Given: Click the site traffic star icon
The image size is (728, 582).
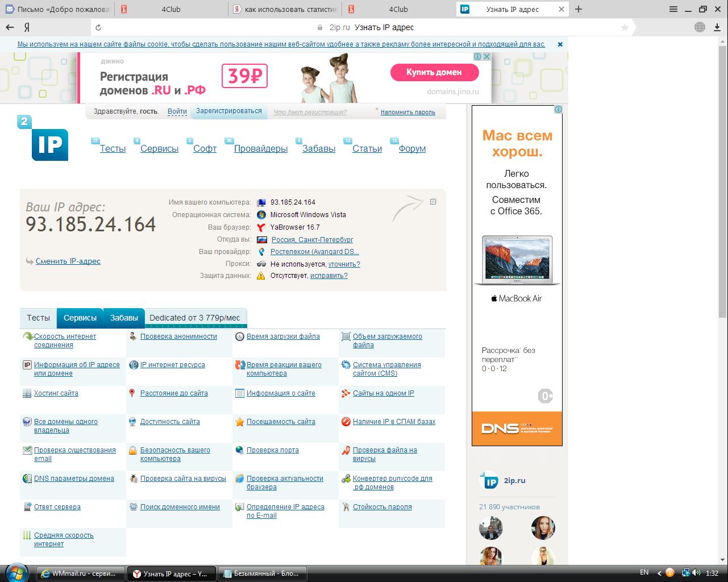Looking at the screenshot, I should pos(239,422).
